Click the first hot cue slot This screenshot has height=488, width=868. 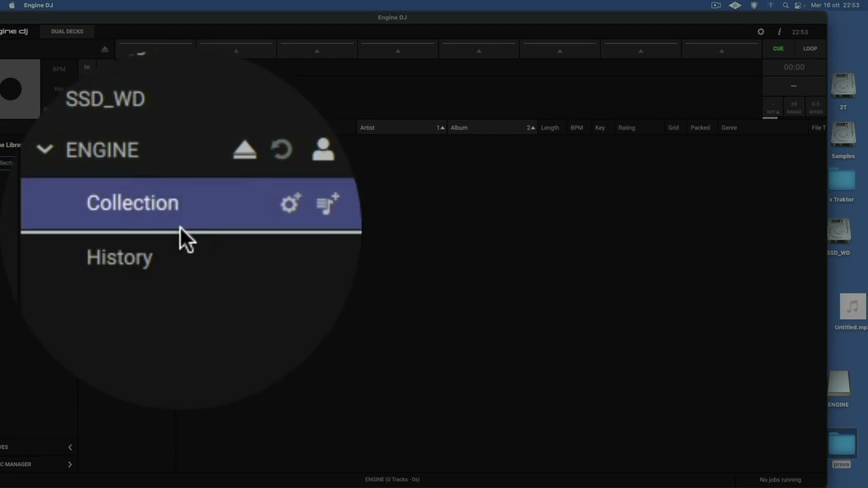point(155,49)
